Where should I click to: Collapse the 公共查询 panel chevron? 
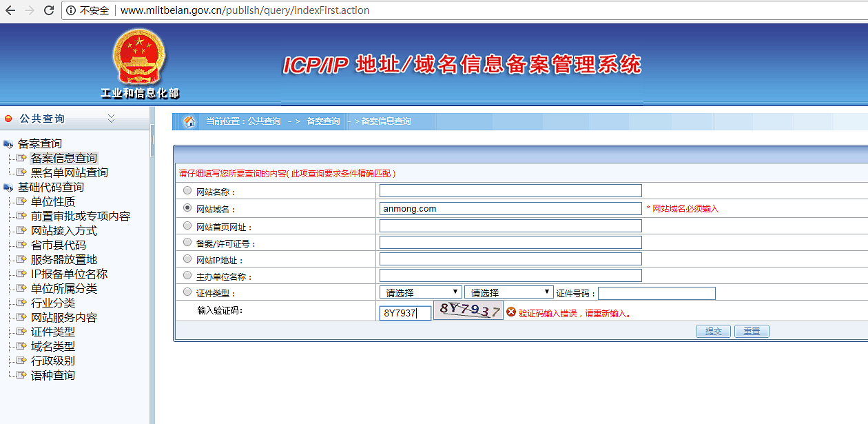(111, 118)
